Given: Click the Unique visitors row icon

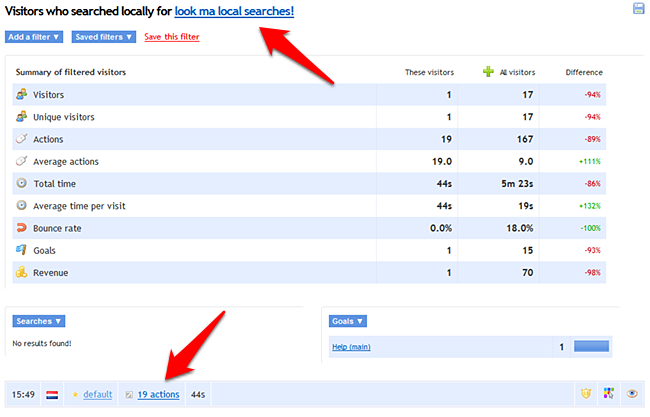Looking at the screenshot, I should coord(22,117).
